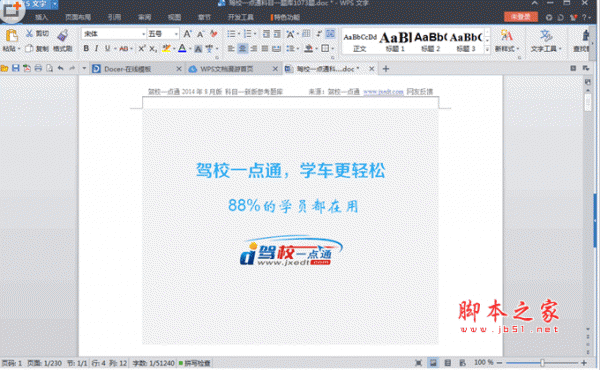Viewport: 600px width, 370px height.
Task: Add a new document tab with plus
Action: tap(386, 69)
